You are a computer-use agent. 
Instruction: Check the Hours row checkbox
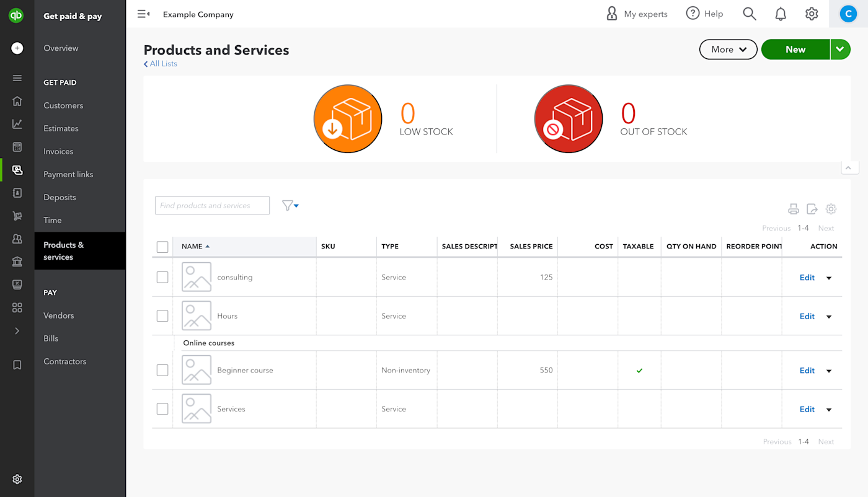pos(162,316)
